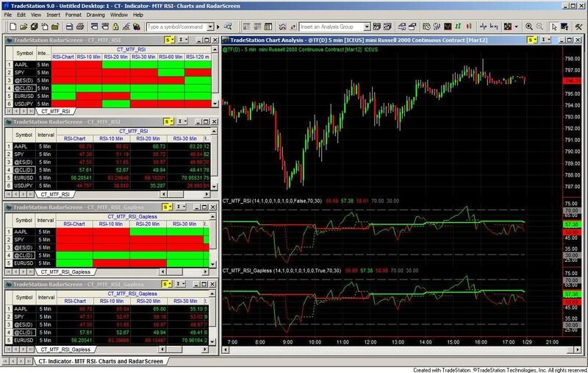Open the Insert menu
Image resolution: width=588 pixels, height=373 pixels.
point(53,15)
